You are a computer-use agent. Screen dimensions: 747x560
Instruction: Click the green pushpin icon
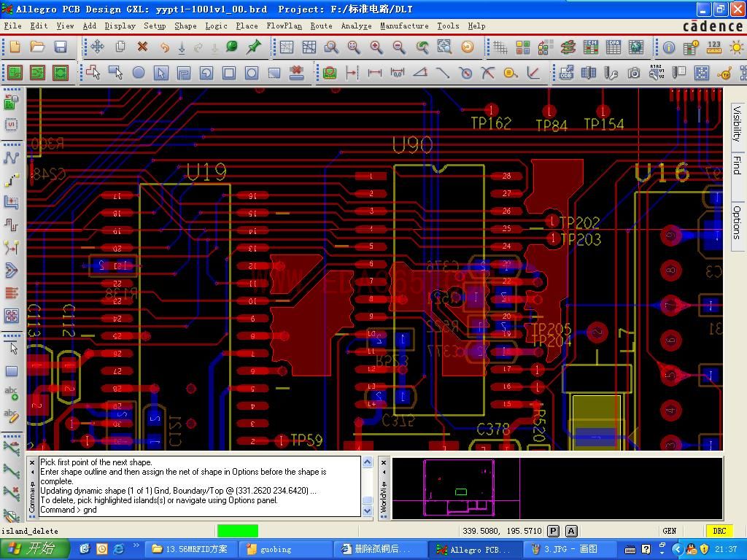pyautogui.click(x=254, y=47)
